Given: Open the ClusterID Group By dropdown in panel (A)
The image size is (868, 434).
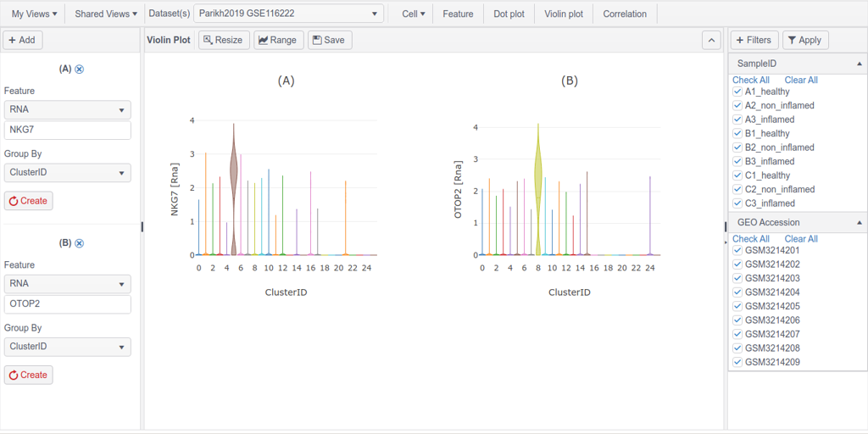Looking at the screenshot, I should 68,173.
